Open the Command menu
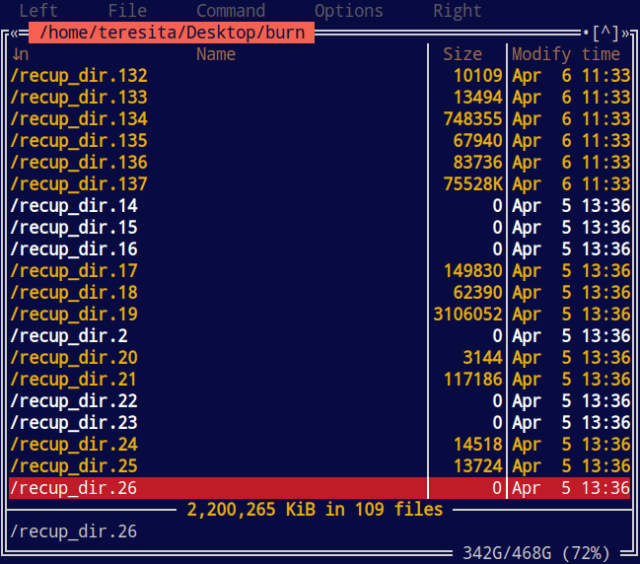Image resolution: width=640 pixels, height=564 pixels. click(230, 11)
